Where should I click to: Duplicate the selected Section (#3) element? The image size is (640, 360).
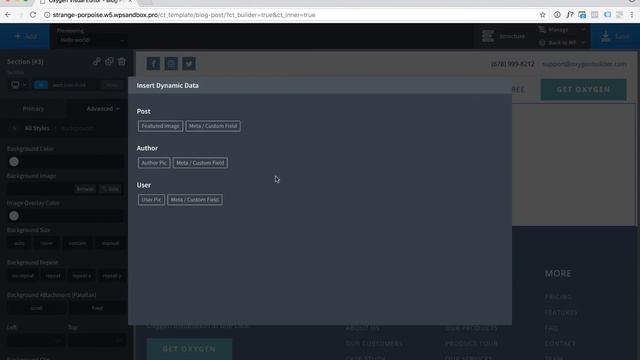109,62
